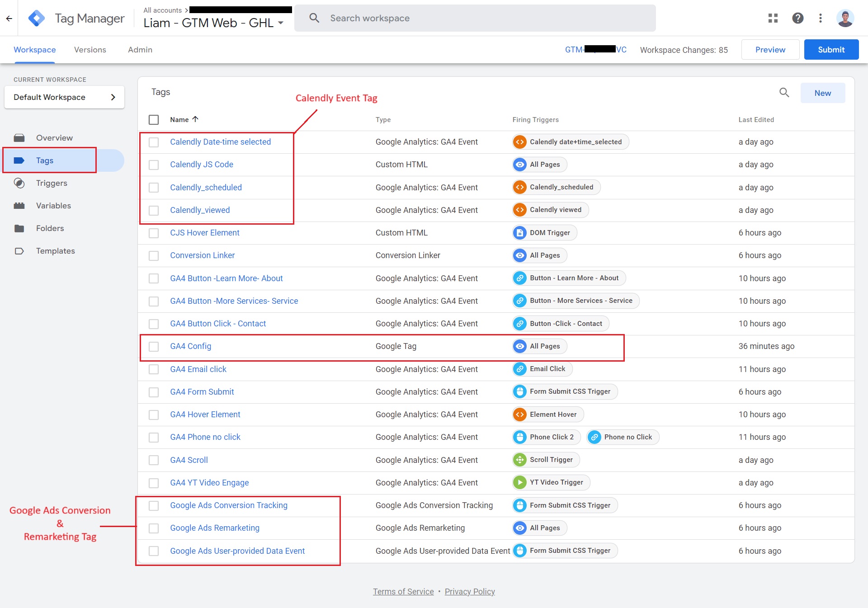868x608 pixels.
Task: Click the Email Click trigger icon
Action: click(x=520, y=369)
